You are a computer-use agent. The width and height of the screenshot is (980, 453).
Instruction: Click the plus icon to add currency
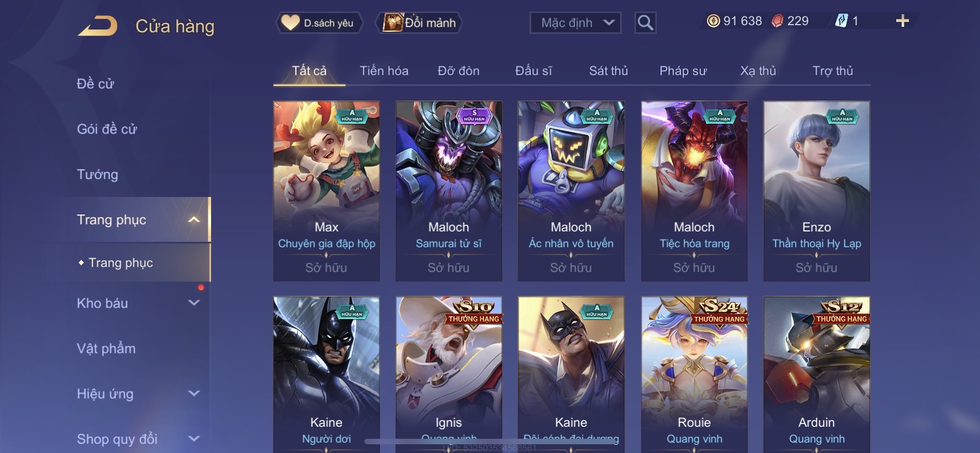[902, 21]
